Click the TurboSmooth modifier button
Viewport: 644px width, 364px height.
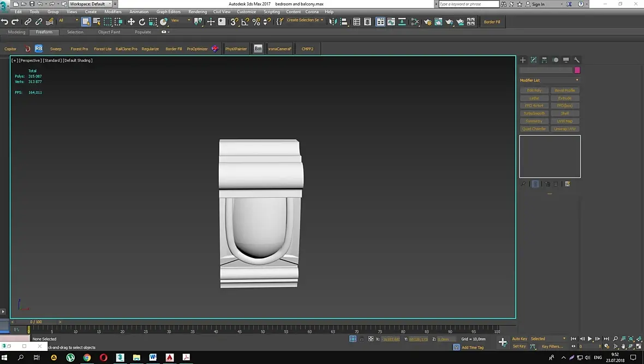534,114
